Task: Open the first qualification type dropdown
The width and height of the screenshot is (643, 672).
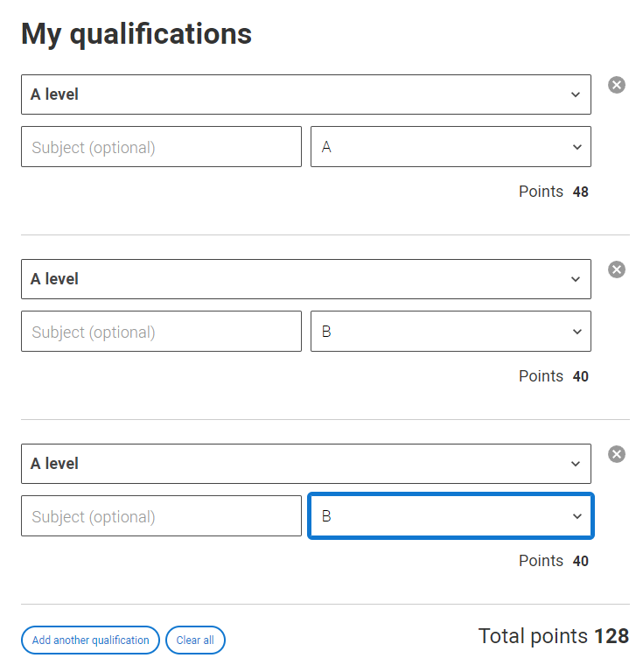Action: click(x=305, y=94)
